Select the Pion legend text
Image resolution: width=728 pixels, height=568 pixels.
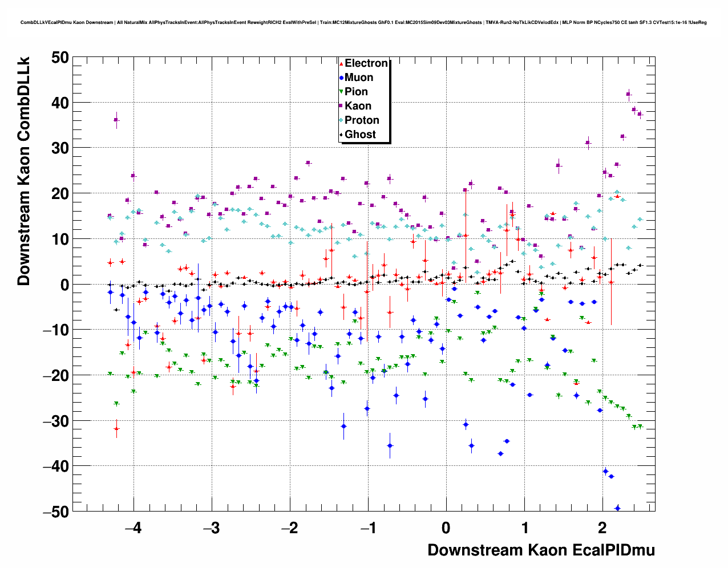(x=356, y=92)
